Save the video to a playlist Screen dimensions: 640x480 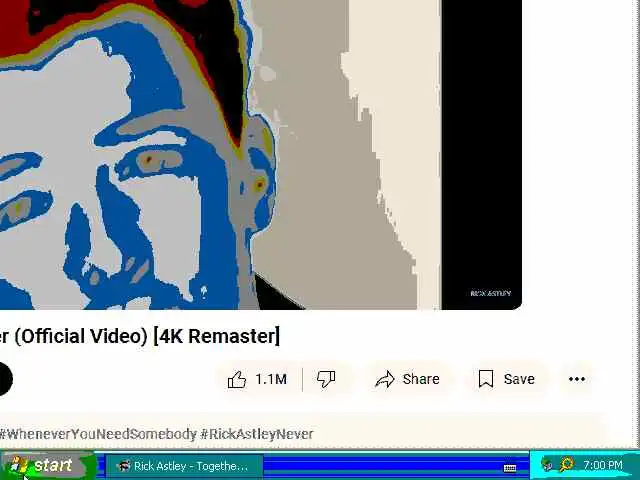[x=507, y=379]
